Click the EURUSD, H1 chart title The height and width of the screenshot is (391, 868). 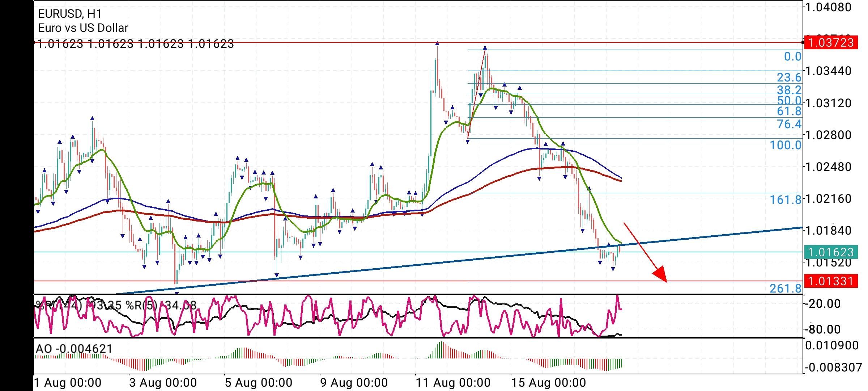(x=70, y=14)
